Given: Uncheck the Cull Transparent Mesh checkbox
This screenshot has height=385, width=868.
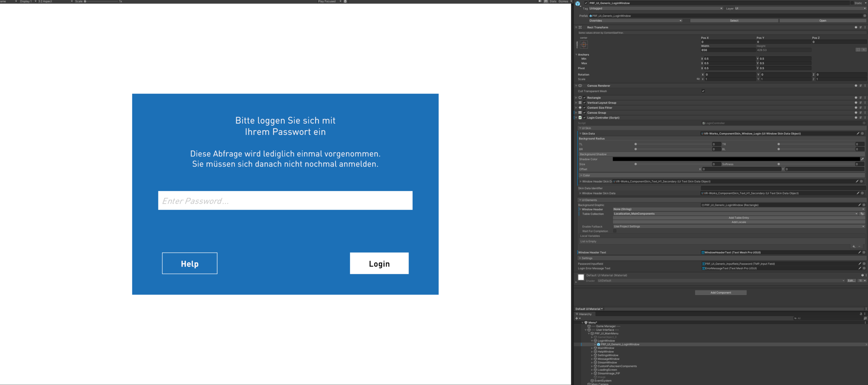Looking at the screenshot, I should coord(703,91).
